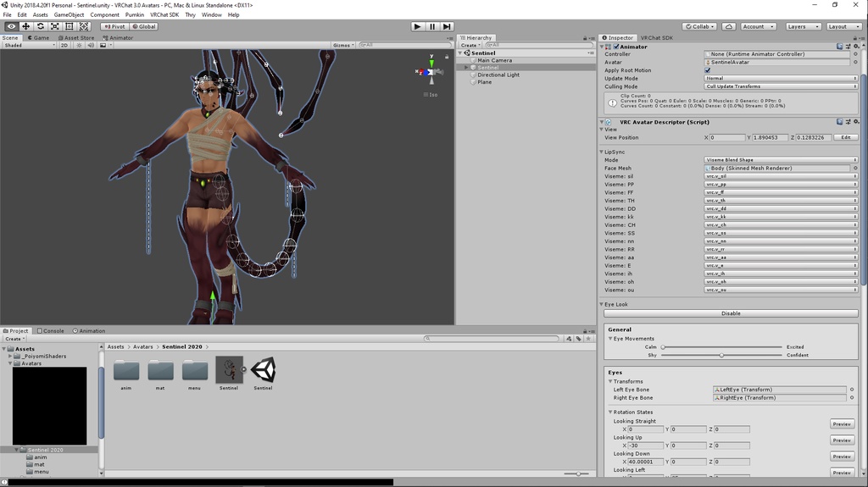Screen dimensions: 868x487
Task: Select the Rotate tool in the toolbar
Action: [x=41, y=26]
